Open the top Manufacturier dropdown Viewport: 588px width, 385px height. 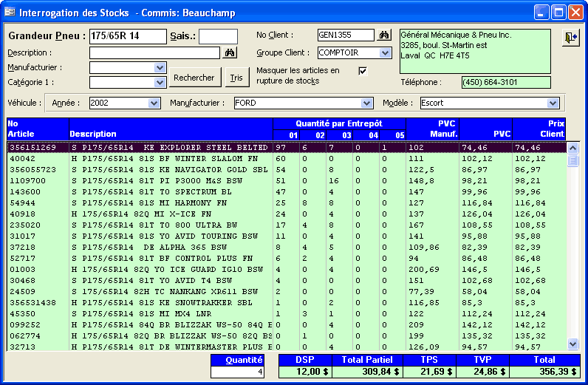coord(160,67)
